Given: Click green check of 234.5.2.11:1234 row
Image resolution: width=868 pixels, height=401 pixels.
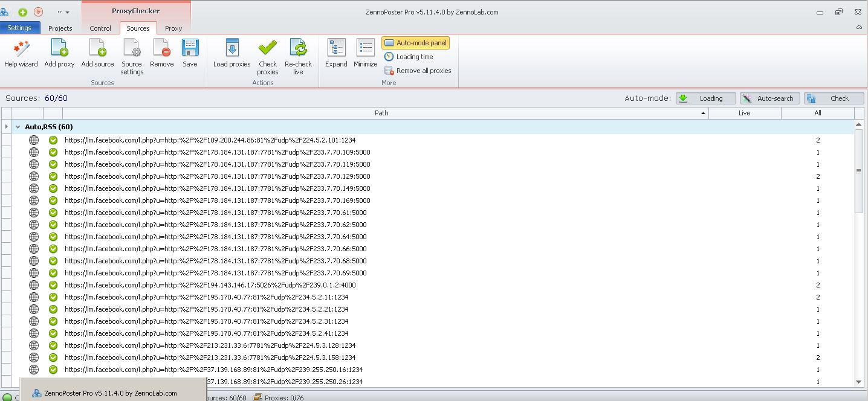Looking at the screenshot, I should tap(53, 297).
